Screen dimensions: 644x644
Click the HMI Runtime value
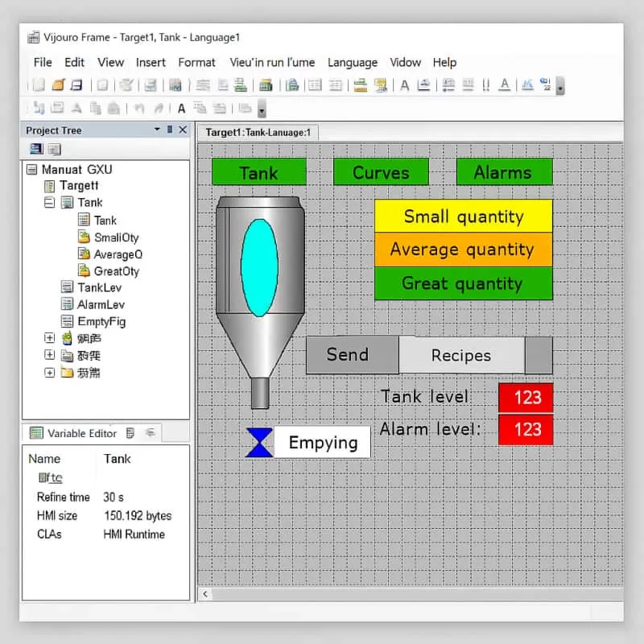(x=134, y=534)
